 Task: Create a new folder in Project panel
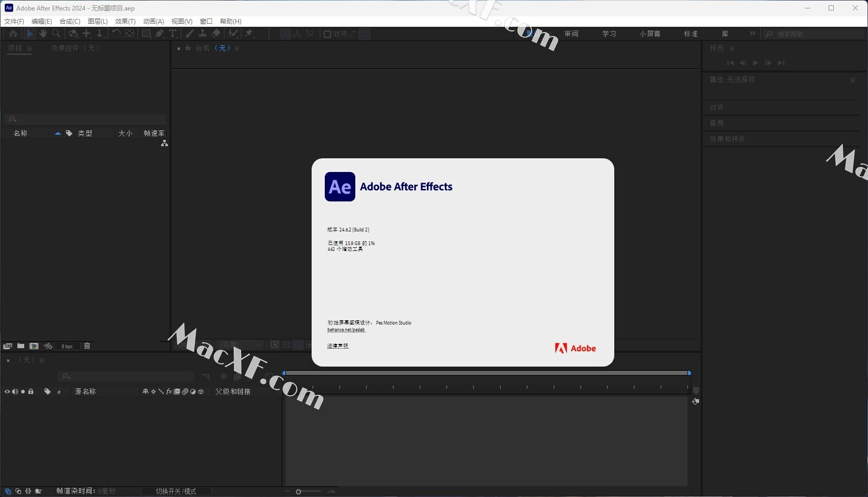[x=21, y=346]
